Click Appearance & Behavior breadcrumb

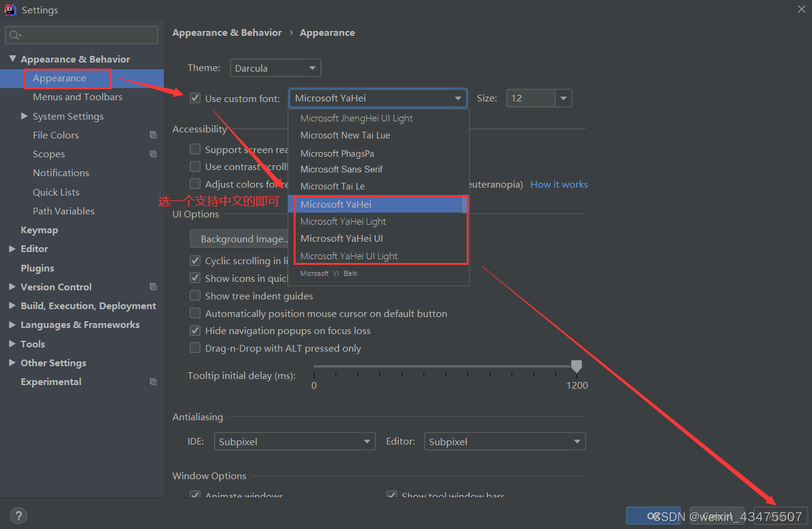pyautogui.click(x=227, y=33)
